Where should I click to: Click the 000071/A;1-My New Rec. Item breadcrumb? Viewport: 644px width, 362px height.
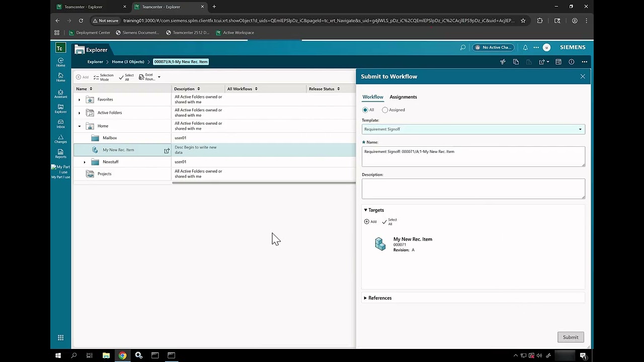[181, 62]
